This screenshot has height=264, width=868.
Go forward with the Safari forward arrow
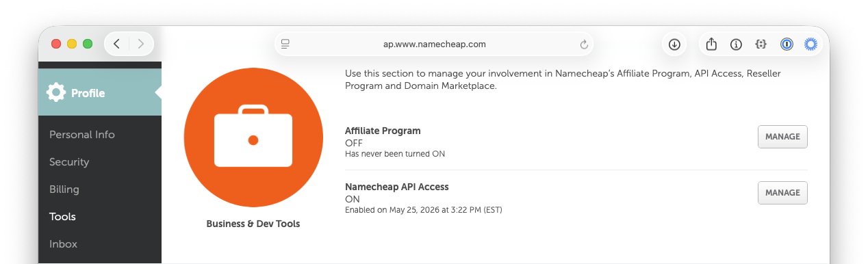tap(141, 44)
